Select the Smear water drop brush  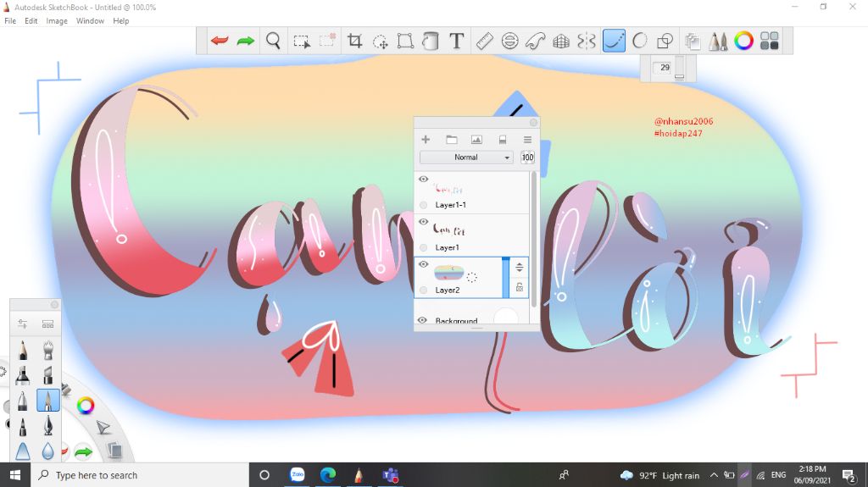coord(48,451)
